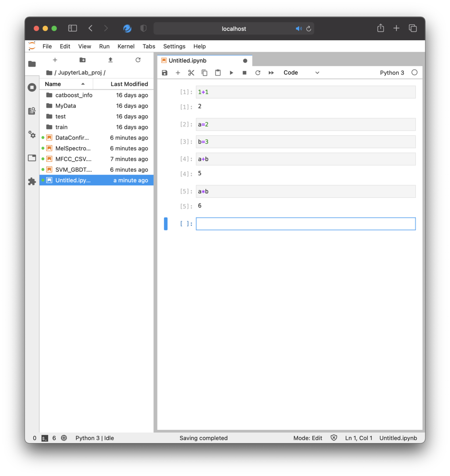450x476 pixels.
Task: Show the Open Tabs sidebar panel
Action: coord(32,158)
